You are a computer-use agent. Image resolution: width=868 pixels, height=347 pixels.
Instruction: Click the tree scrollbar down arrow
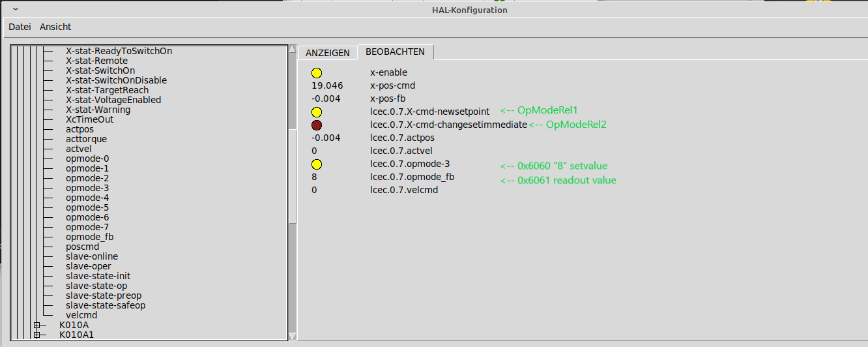tap(293, 336)
